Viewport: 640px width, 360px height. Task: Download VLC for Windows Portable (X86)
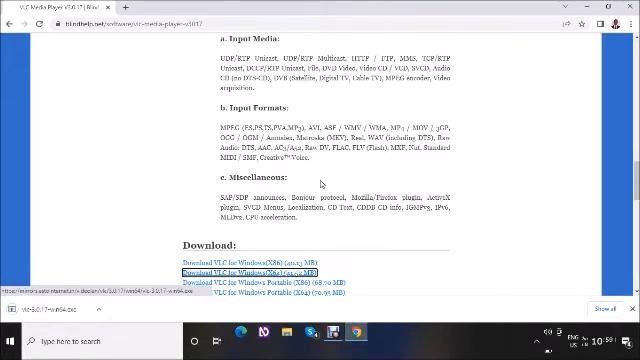[264, 282]
